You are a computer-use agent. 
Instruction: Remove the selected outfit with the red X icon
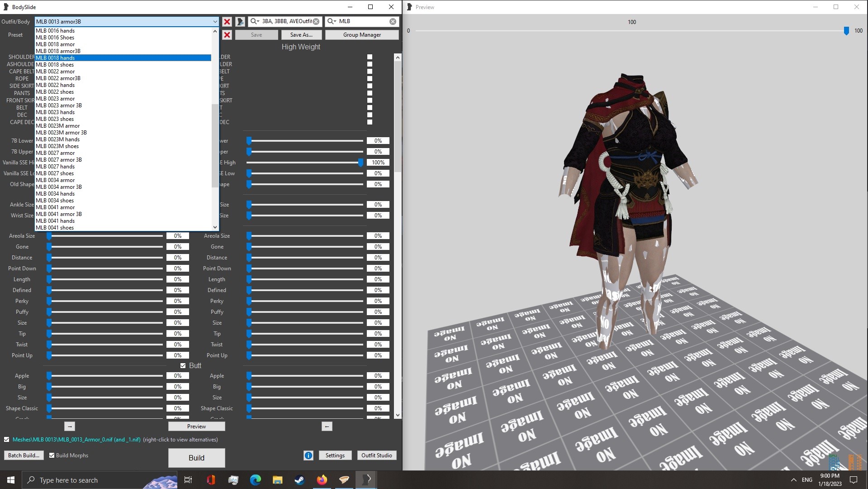point(227,21)
